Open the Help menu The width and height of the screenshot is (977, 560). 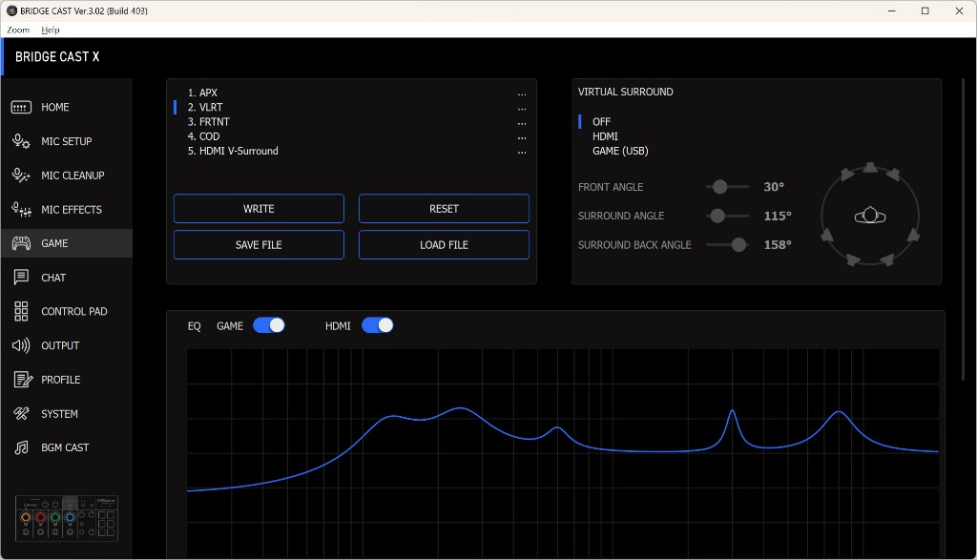(50, 30)
